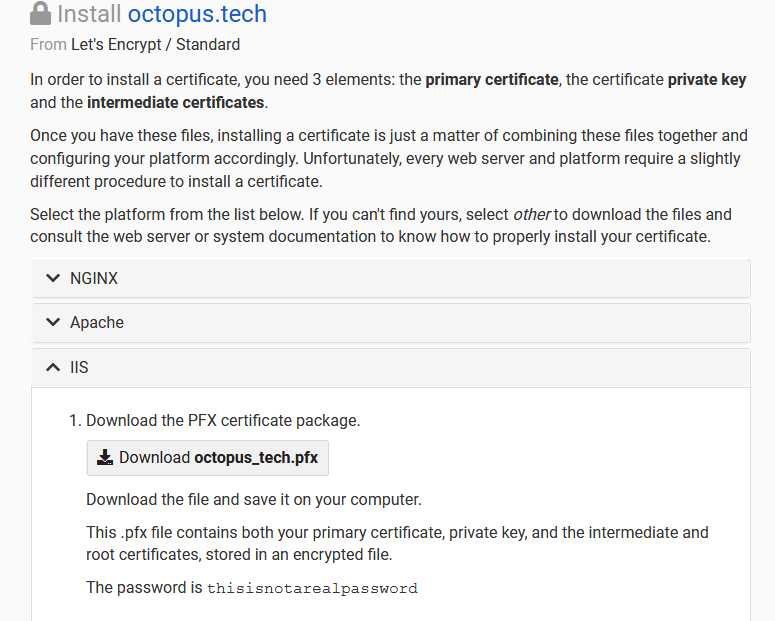Expand the Apache section chevron

click(53, 322)
